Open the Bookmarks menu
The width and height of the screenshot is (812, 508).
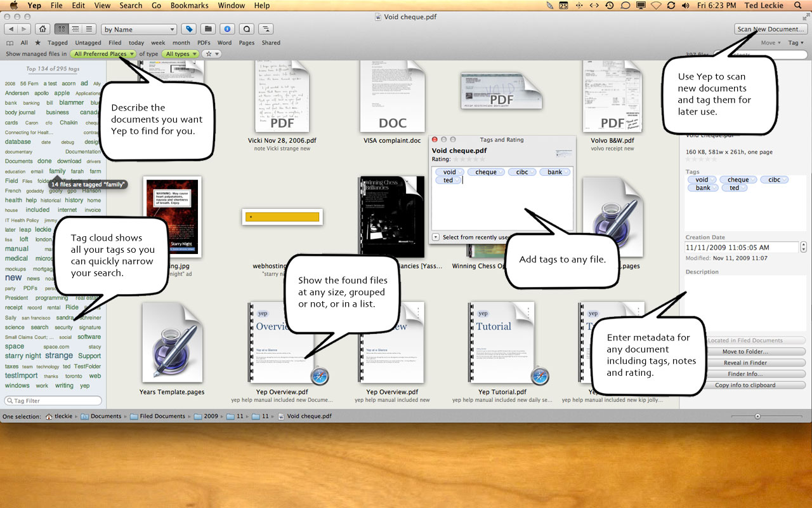pyautogui.click(x=189, y=6)
